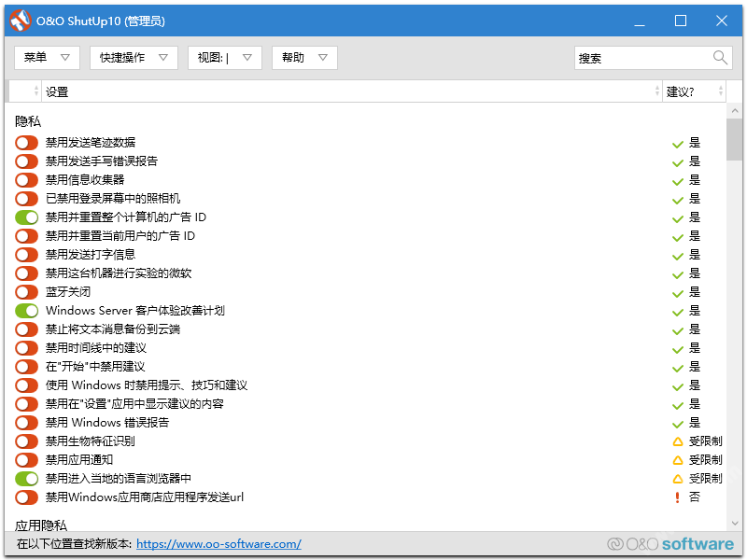This screenshot has width=747, height=560.
Task: Click red exclamation icon for 禁用Windows应用商店应用程序发送url
Action: pos(677,497)
